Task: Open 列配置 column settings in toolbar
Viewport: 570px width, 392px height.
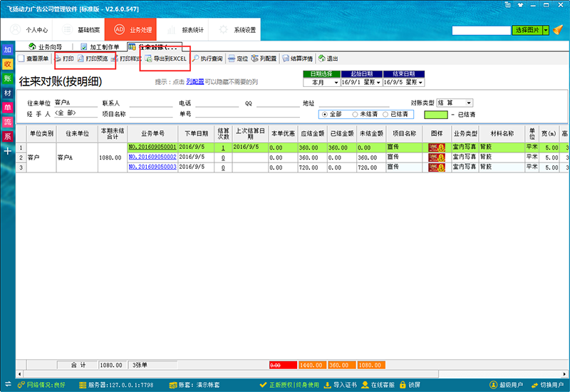Action: pyautogui.click(x=264, y=58)
